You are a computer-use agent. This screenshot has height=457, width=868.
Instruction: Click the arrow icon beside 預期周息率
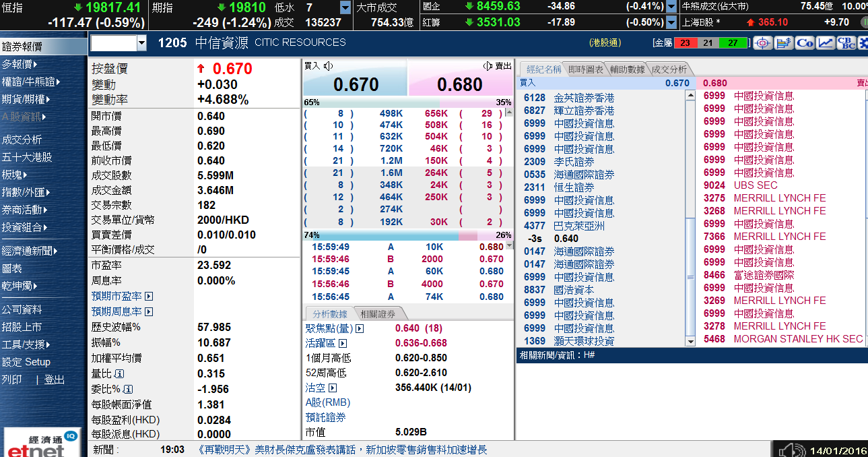click(x=149, y=312)
